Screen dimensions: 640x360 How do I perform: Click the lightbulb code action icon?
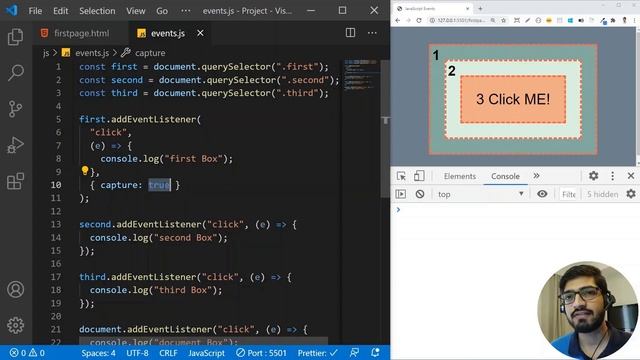coord(84,171)
